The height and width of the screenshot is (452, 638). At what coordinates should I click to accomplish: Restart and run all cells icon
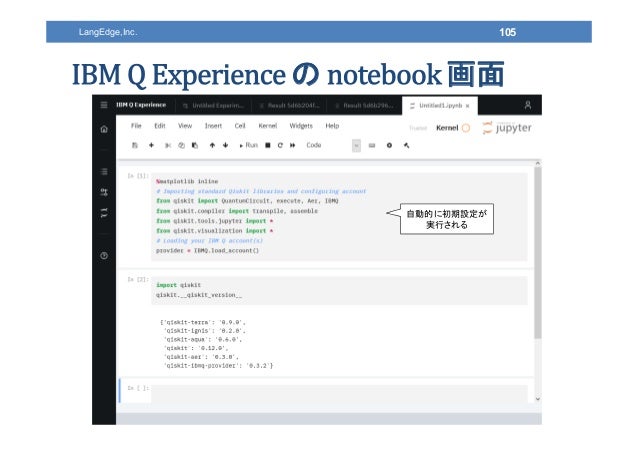[x=293, y=145]
